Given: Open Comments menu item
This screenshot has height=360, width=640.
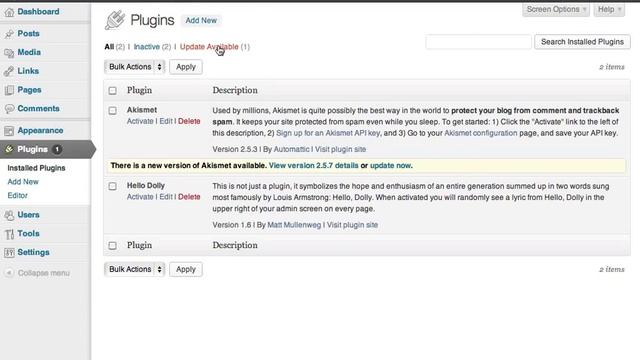Looking at the screenshot, I should [x=38, y=109].
